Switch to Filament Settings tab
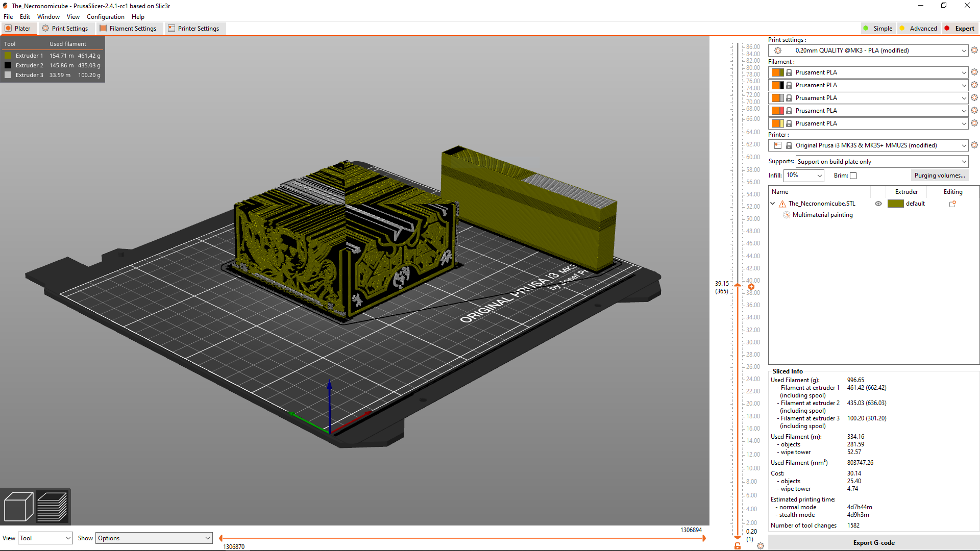This screenshot has width=980, height=551. point(128,29)
